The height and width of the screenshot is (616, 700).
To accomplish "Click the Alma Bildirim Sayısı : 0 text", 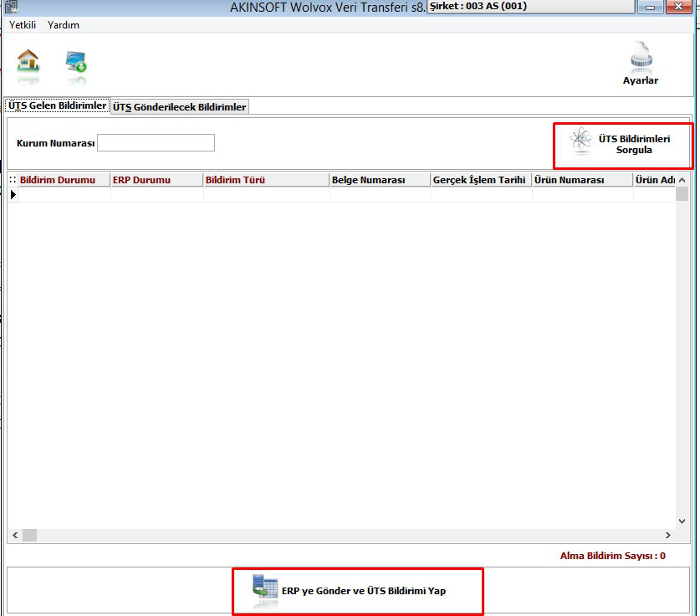I will (612, 556).
